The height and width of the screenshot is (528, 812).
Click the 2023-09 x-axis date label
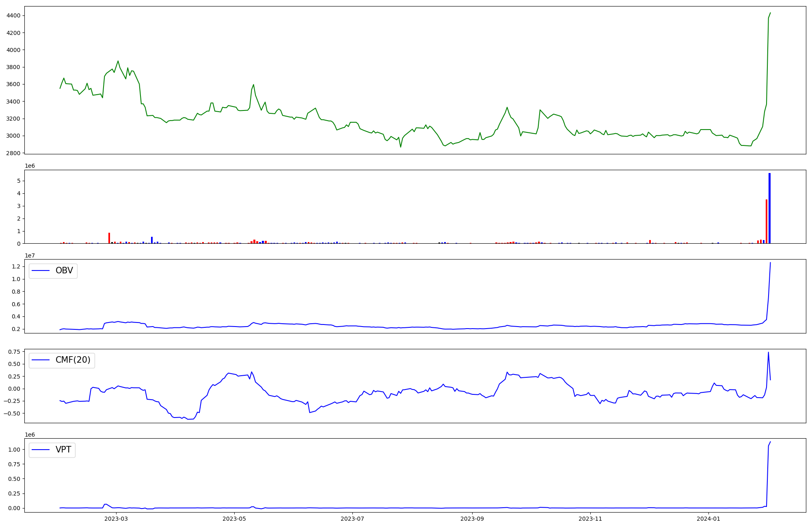(472, 519)
